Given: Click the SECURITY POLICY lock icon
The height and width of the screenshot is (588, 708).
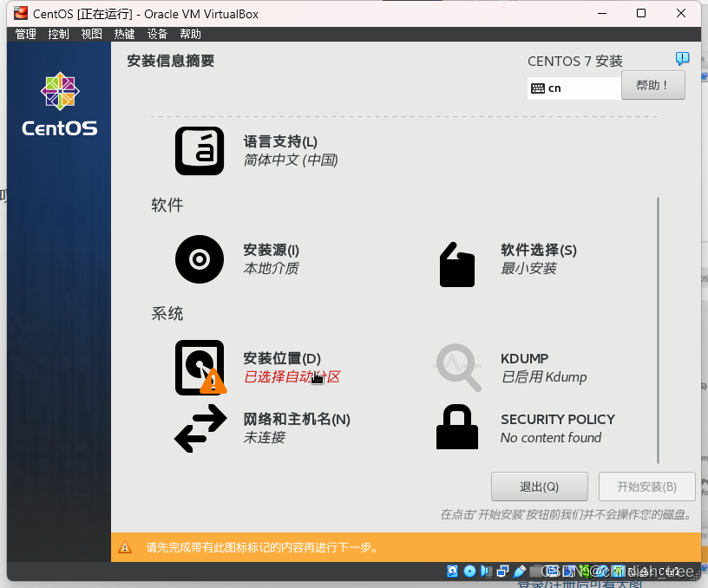Looking at the screenshot, I should coord(457,427).
